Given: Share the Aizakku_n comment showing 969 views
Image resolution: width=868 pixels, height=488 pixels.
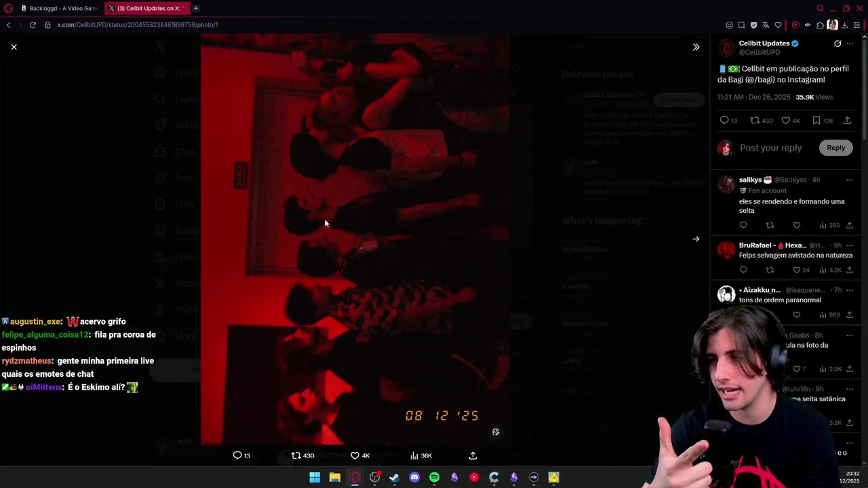Looking at the screenshot, I should coord(850,314).
